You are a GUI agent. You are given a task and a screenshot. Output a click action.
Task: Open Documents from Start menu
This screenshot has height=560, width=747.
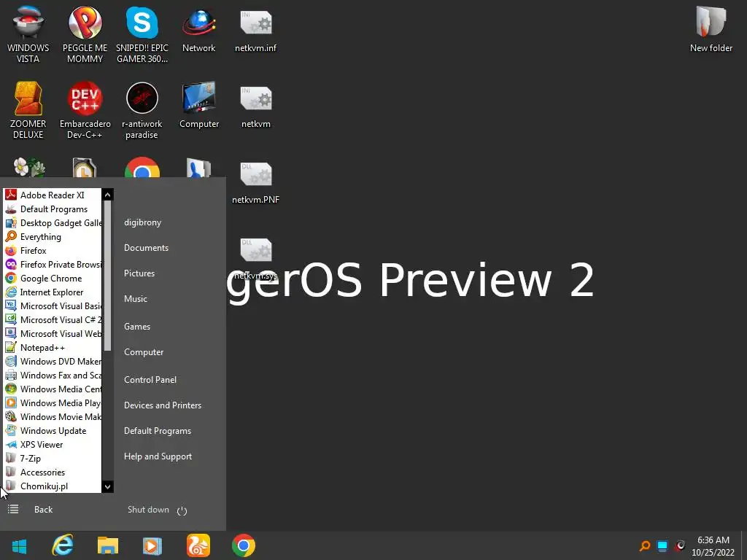(146, 248)
